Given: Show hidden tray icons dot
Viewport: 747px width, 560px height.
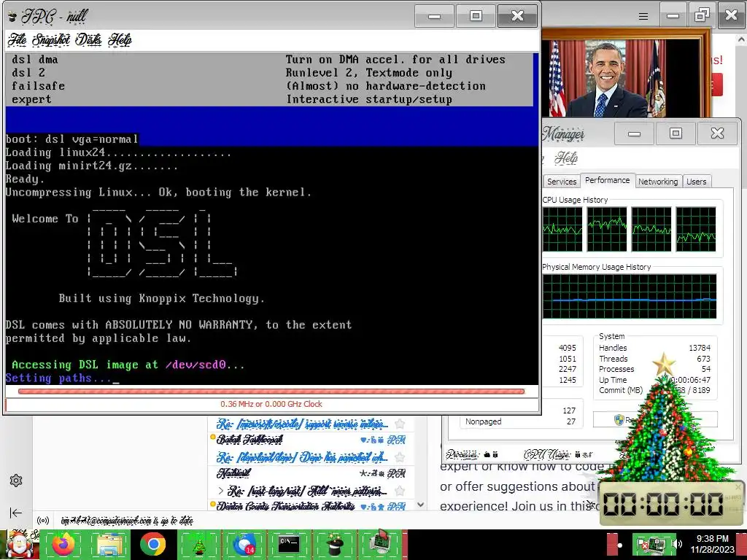Looking at the screenshot, I should 620,545.
